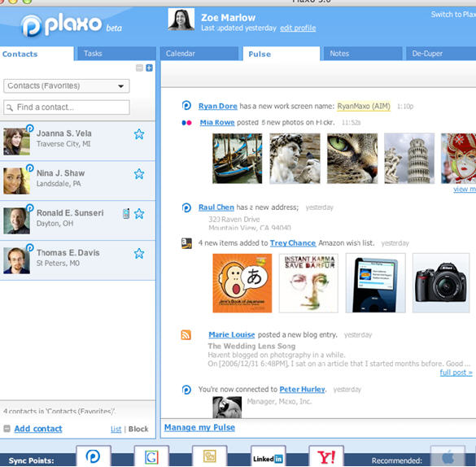The image size is (476, 467).
Task: Select Joanna S. Vela's contact photo
Action: (x=17, y=142)
